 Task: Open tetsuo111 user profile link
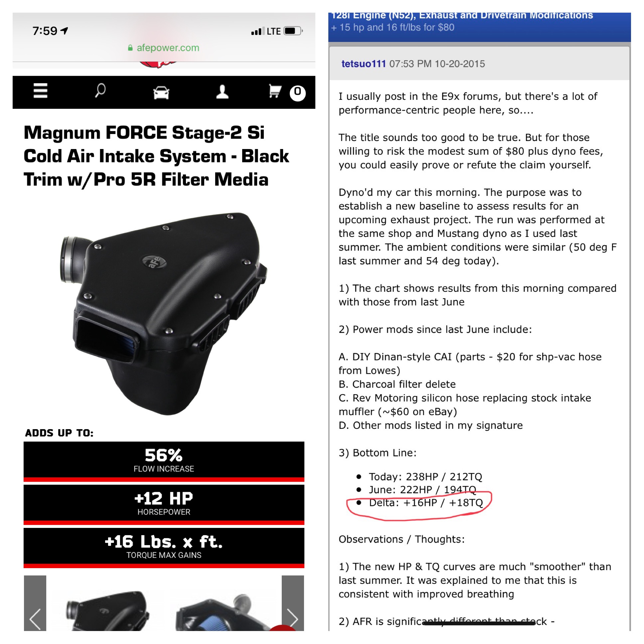[x=364, y=64]
